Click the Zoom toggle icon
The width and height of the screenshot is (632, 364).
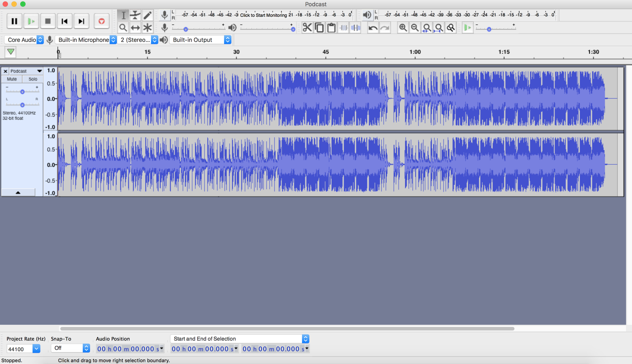pyautogui.click(x=451, y=28)
